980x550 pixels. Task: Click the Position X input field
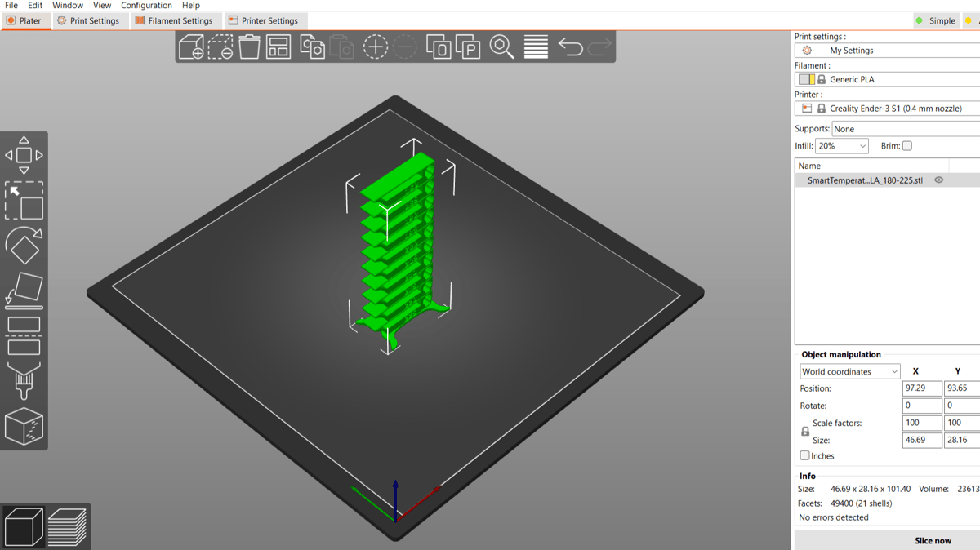coord(921,388)
